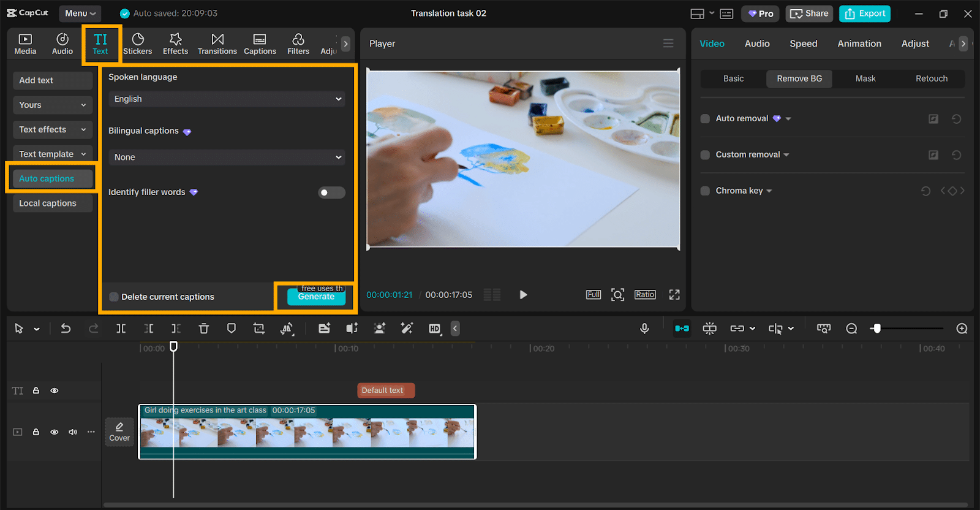Select the Retouch sub-tab
The height and width of the screenshot is (510, 980).
pos(932,78)
